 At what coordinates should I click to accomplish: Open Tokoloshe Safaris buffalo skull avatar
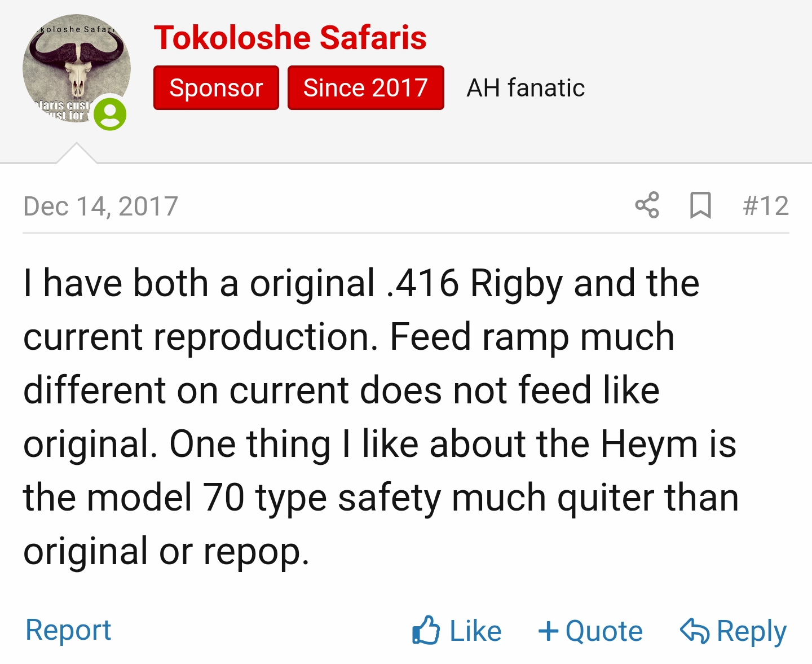pos(77,68)
